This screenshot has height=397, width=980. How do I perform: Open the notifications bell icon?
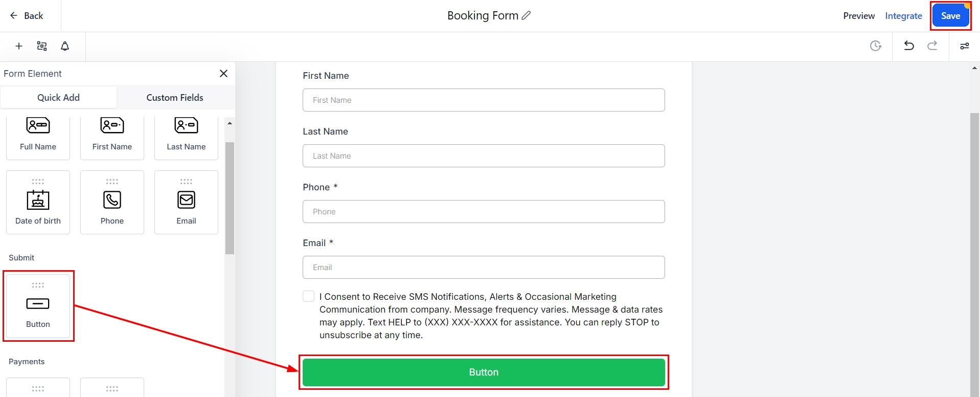(x=65, y=46)
